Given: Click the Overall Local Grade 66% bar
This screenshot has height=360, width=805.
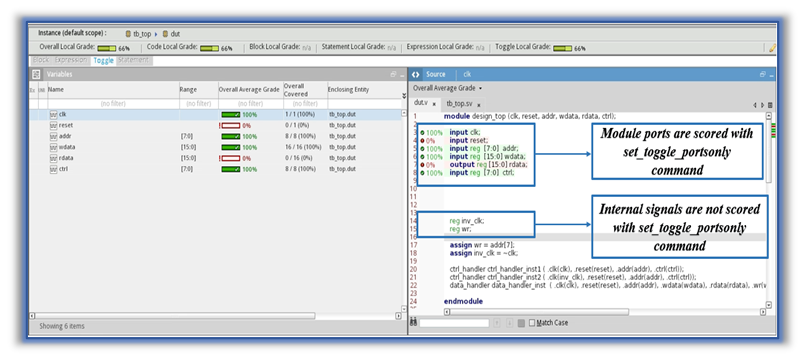Looking at the screenshot, I should [106, 48].
